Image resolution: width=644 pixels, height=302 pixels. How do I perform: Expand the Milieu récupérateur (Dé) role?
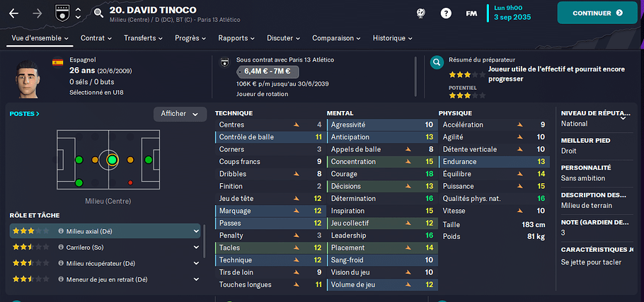tap(196, 263)
